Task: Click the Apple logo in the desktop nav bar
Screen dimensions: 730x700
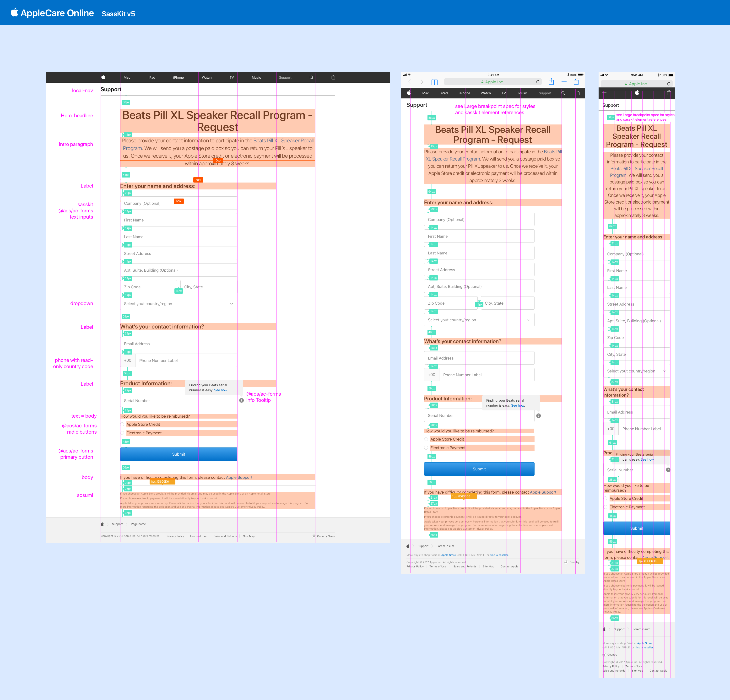Action: (x=103, y=77)
